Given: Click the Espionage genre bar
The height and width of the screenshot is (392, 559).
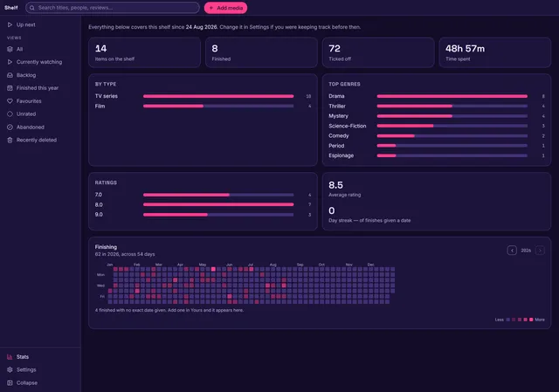Looking at the screenshot, I should [x=452, y=155].
